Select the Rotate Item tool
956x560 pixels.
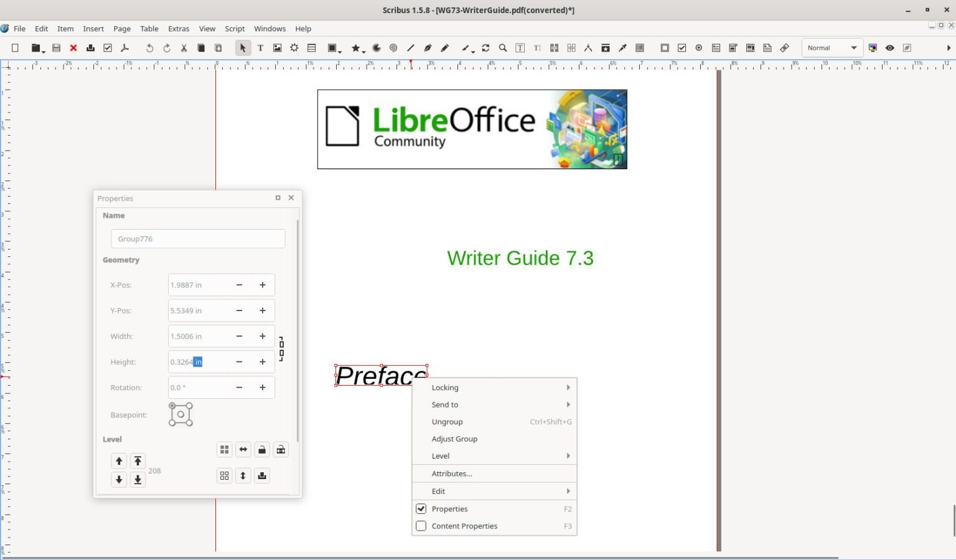pyautogui.click(x=485, y=48)
